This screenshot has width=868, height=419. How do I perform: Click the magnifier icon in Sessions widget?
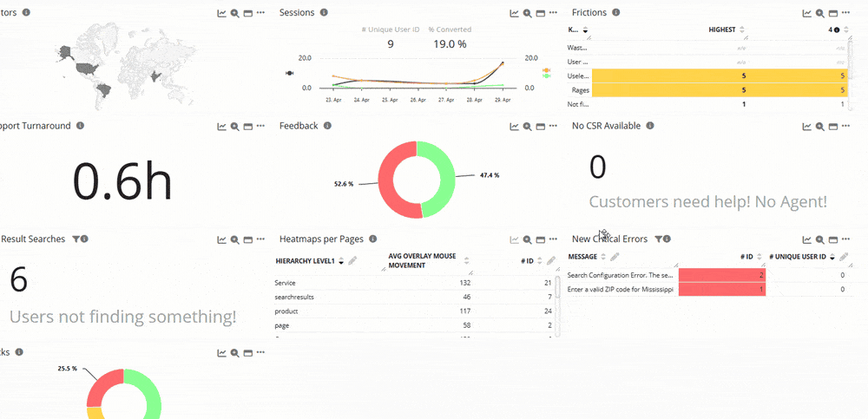click(x=528, y=13)
